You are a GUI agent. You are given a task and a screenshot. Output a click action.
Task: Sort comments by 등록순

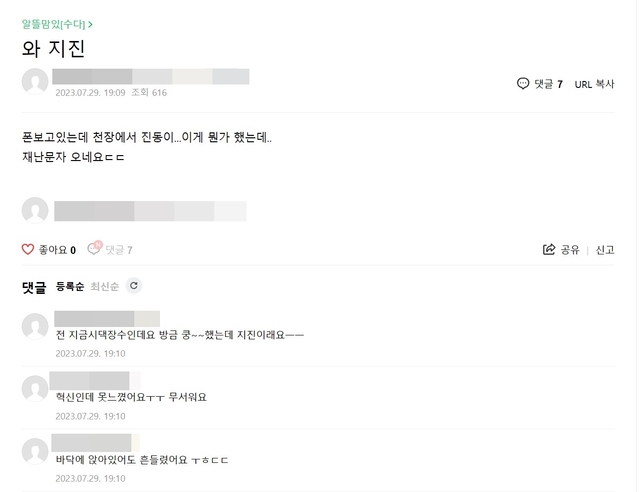tap(70, 286)
